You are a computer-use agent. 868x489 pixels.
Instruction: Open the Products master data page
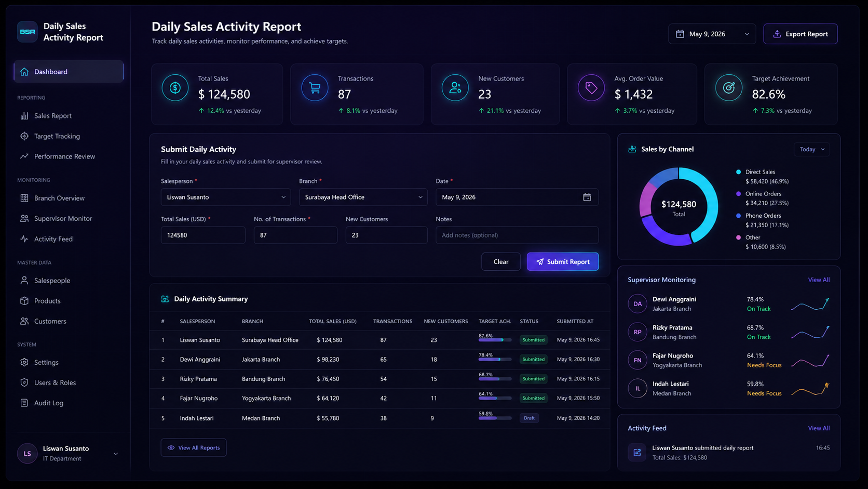pos(47,301)
